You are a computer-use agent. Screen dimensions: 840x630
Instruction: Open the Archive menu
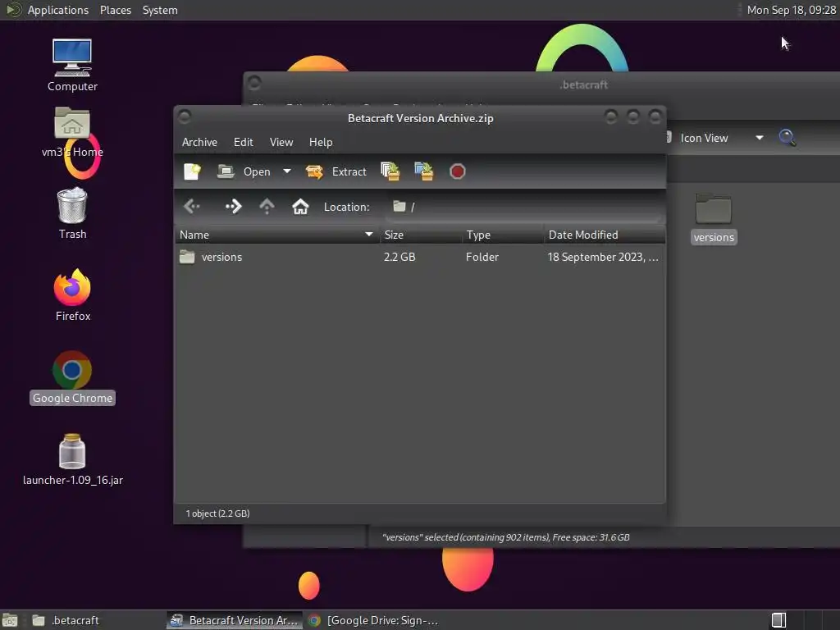pos(199,142)
